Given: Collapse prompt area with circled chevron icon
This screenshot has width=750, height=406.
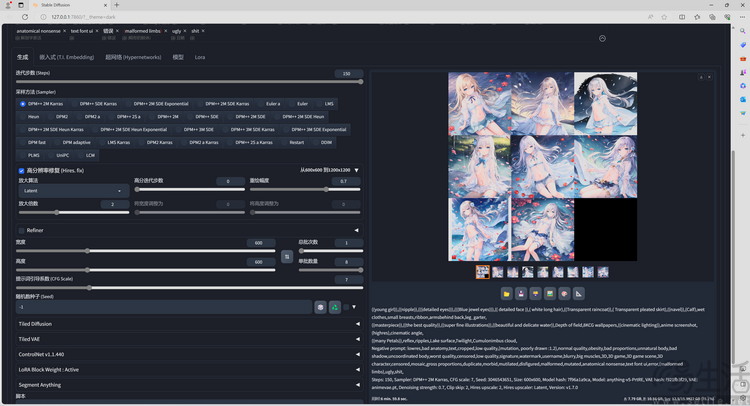Looking at the screenshot, I should click(x=602, y=38).
